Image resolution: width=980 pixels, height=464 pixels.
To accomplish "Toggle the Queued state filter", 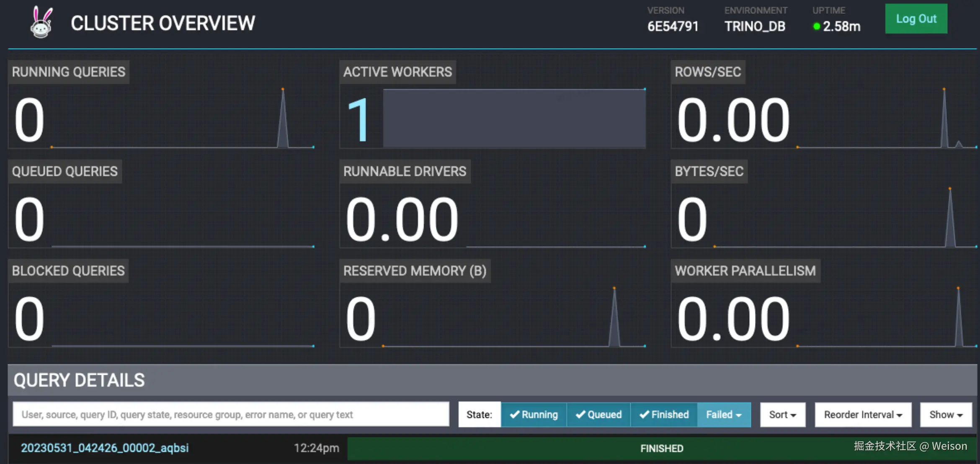I will click(598, 415).
